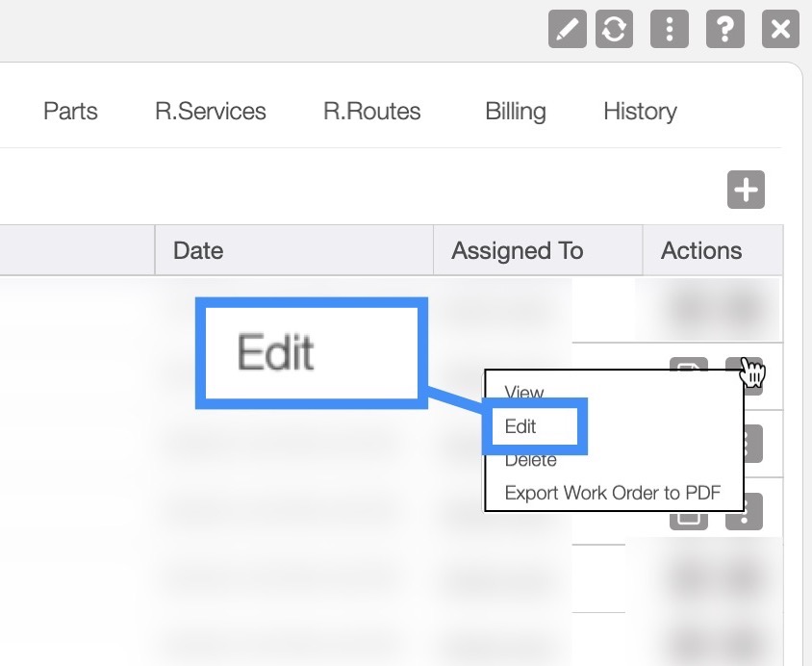Click the pencil edit icon in top toolbar
The width and height of the screenshot is (812, 666).
pos(568,29)
